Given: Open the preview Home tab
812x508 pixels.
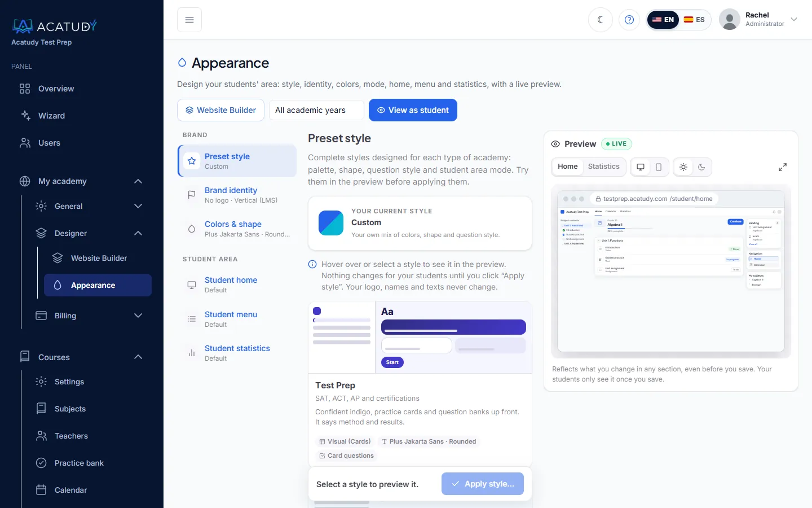Looking at the screenshot, I should click(x=567, y=167).
